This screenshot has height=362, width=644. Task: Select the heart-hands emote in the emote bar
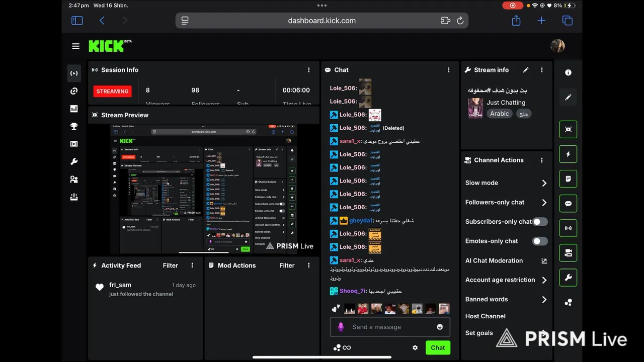pos(336,309)
